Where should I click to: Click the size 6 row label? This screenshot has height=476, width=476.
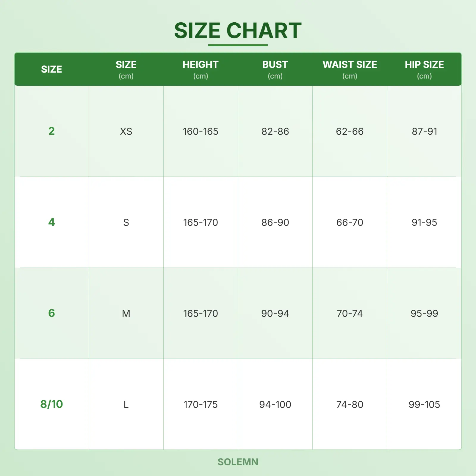[51, 313]
